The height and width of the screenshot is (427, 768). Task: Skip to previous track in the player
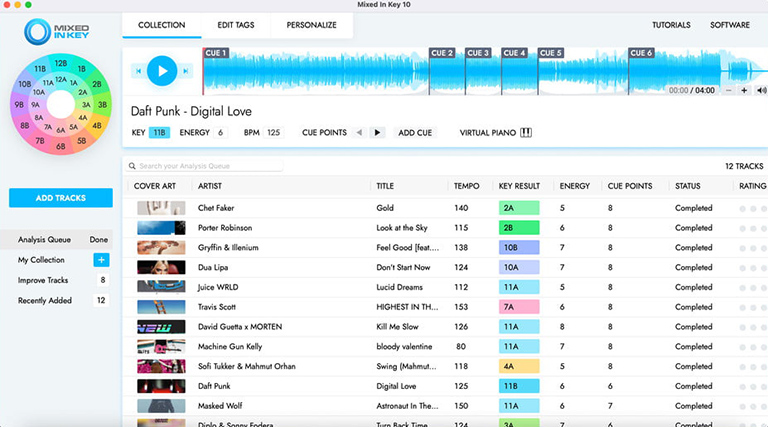[138, 71]
